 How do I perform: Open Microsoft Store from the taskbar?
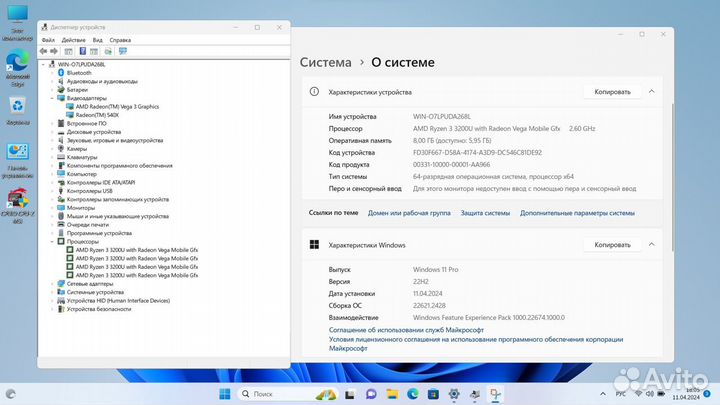click(x=433, y=394)
